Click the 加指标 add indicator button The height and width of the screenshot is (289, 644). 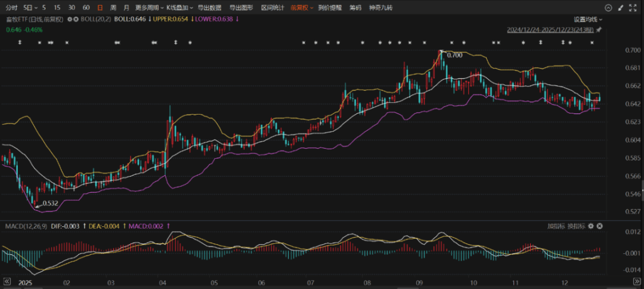tap(556, 226)
